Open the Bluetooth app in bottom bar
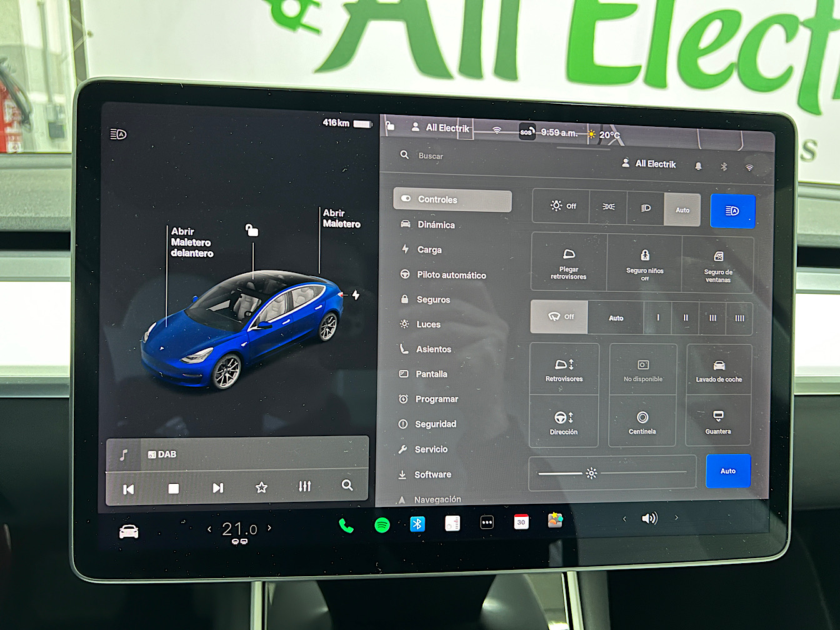Image resolution: width=840 pixels, height=630 pixels. 417,524
